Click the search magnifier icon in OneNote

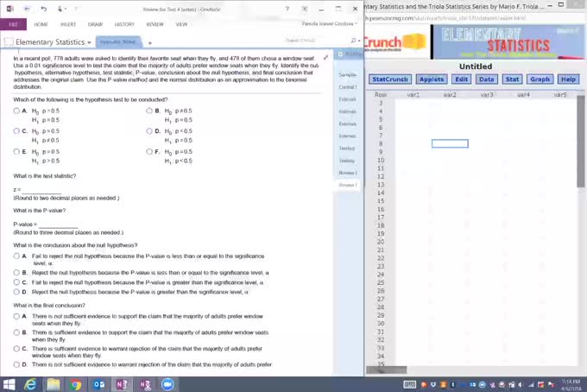coord(354,41)
